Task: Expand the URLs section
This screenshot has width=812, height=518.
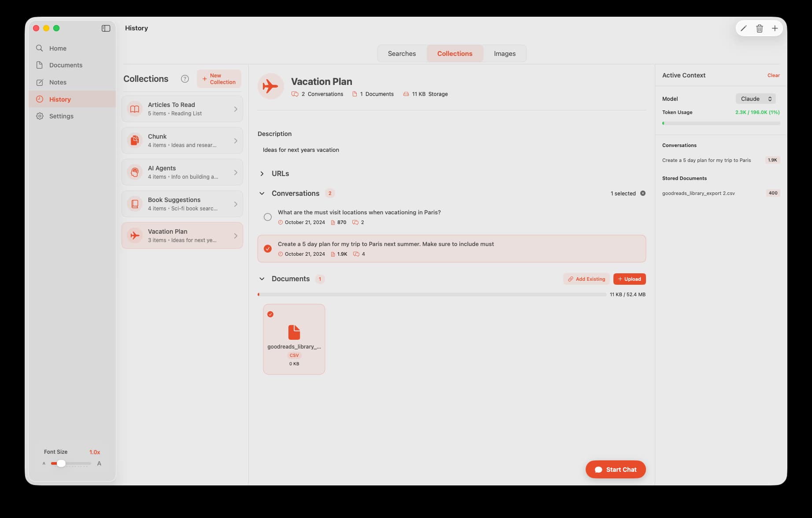Action: pos(262,173)
